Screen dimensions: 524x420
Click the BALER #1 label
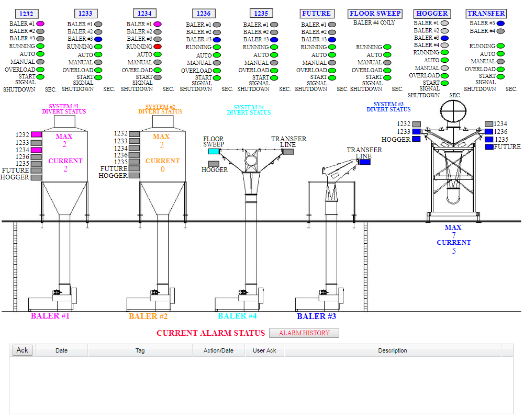pyautogui.click(x=50, y=316)
